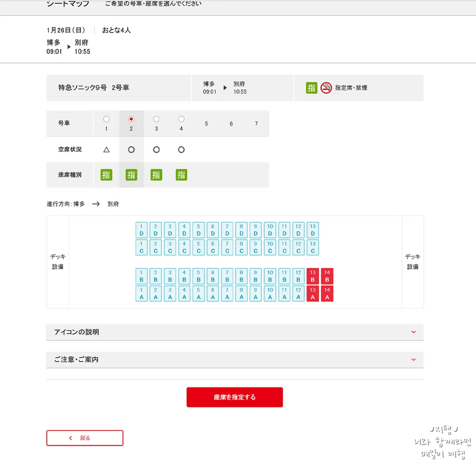Viewport: 476px width, 476px height.
Task: Select seat 13D at row end
Action: click(x=312, y=230)
